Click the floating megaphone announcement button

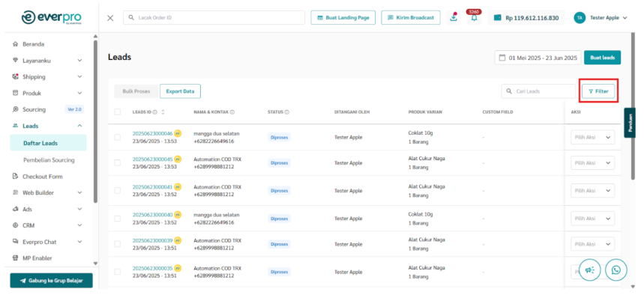click(x=590, y=270)
